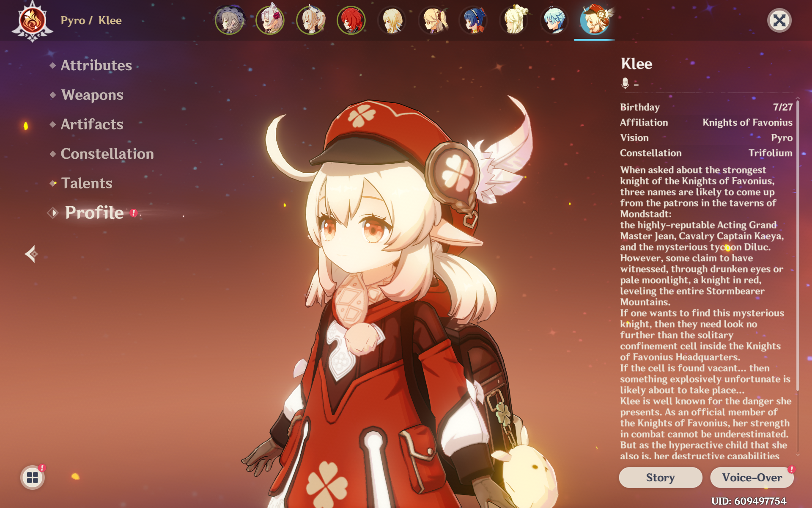Screen dimensions: 812x508
Task: Open the four-square menu icon
Action: click(x=33, y=478)
